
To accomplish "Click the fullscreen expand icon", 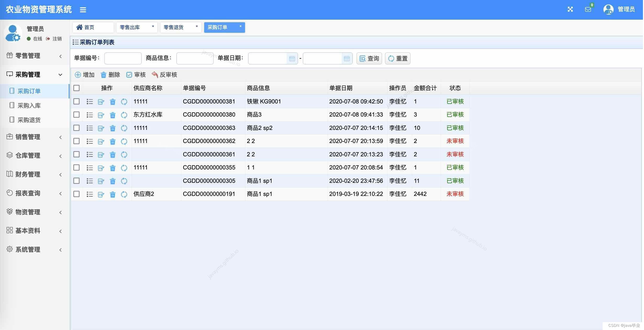I will tap(570, 9).
